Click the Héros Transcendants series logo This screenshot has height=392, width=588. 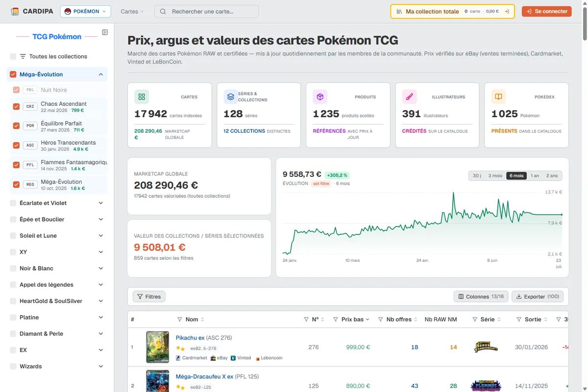point(486,347)
